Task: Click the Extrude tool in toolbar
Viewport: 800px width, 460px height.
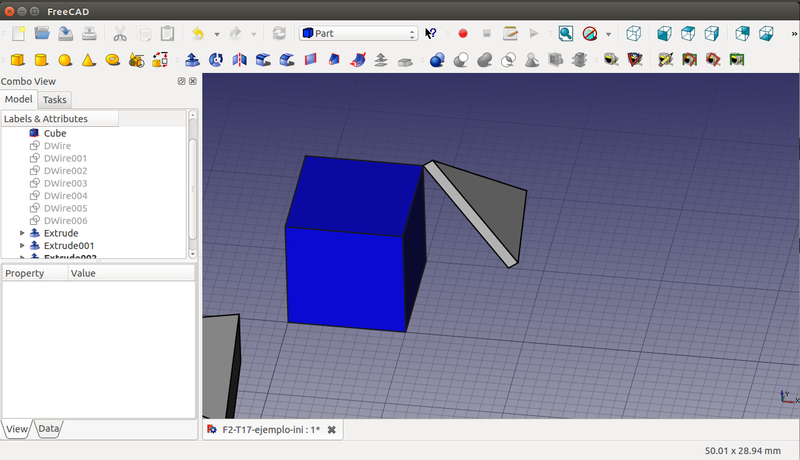Action: point(192,60)
